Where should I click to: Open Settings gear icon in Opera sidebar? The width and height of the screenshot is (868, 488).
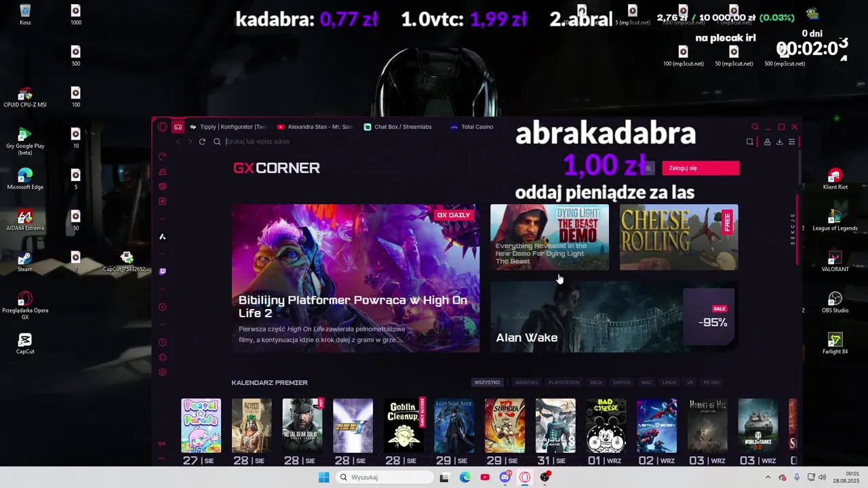pos(162,372)
